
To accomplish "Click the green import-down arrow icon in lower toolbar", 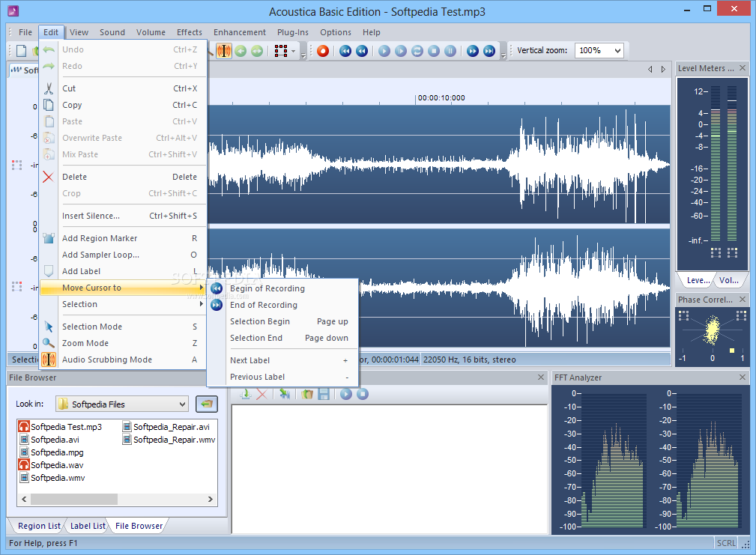I will [246, 394].
